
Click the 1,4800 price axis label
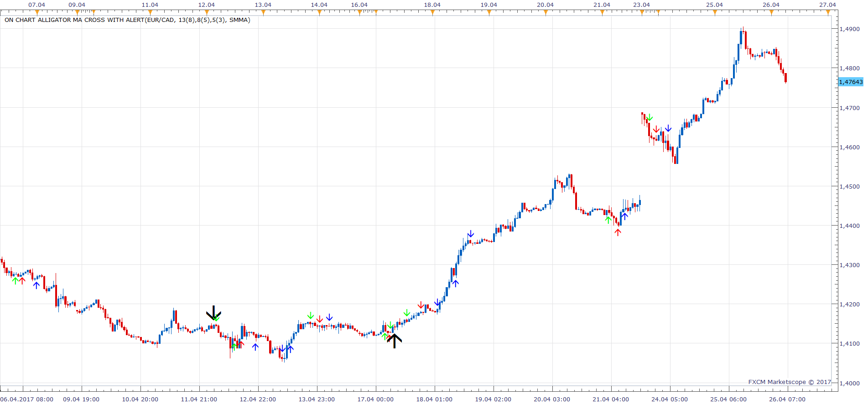point(849,68)
